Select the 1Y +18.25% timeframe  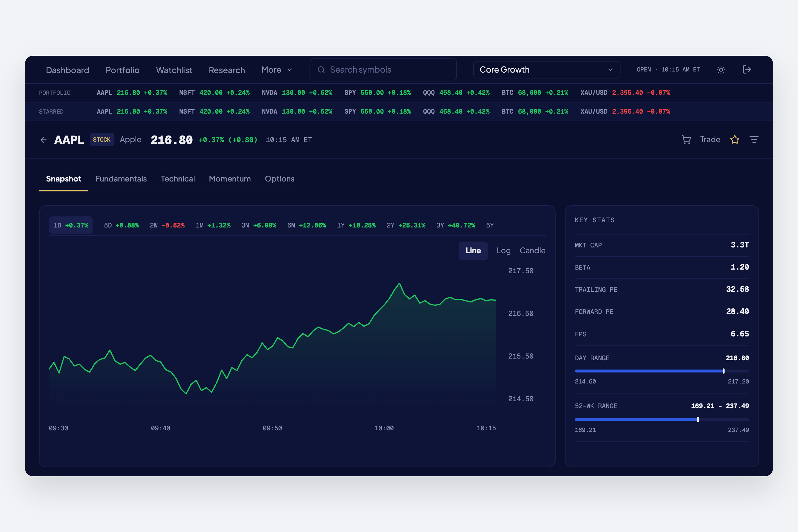click(356, 225)
